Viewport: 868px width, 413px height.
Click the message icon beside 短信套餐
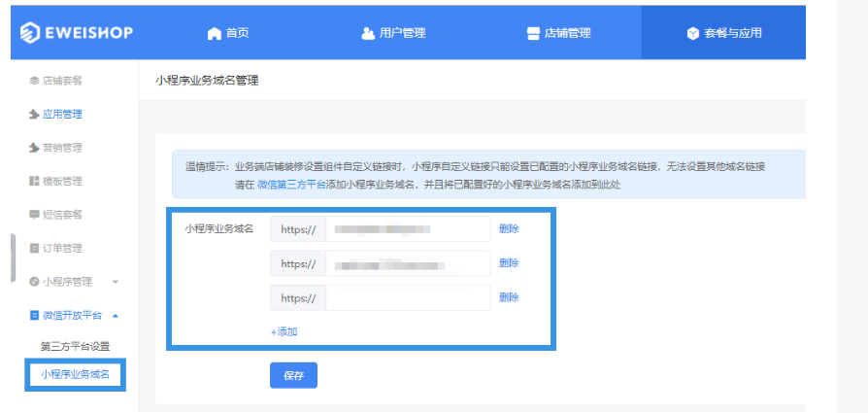tap(34, 215)
